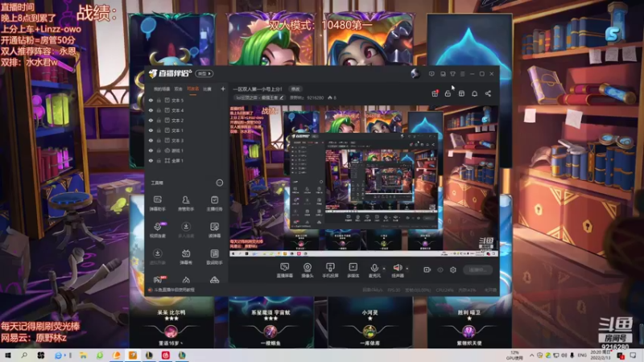Viewport: 644px width, 362px height.
Task: Hide the 文本2 source layer
Action: click(151, 120)
